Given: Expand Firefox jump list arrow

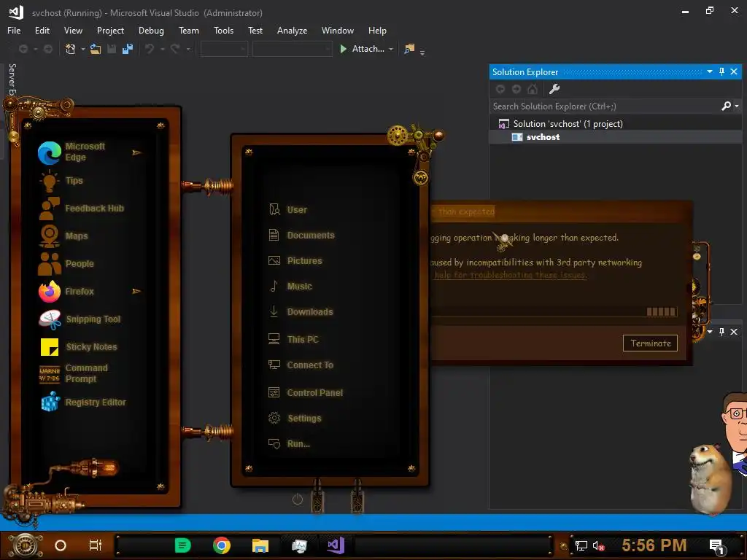Looking at the screenshot, I should click(x=136, y=291).
